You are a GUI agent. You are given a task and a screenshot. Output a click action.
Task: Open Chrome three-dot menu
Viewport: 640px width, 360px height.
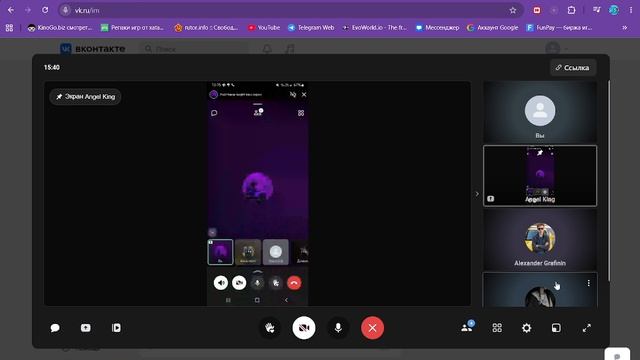631,10
